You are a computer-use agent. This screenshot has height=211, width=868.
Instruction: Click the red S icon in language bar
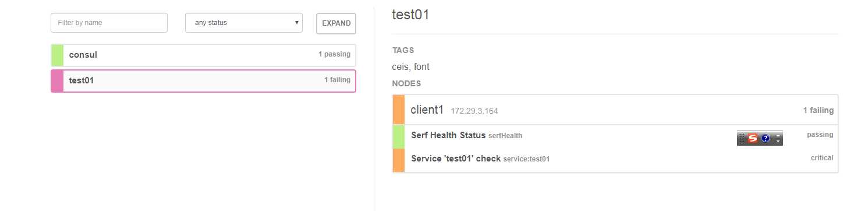click(x=753, y=138)
